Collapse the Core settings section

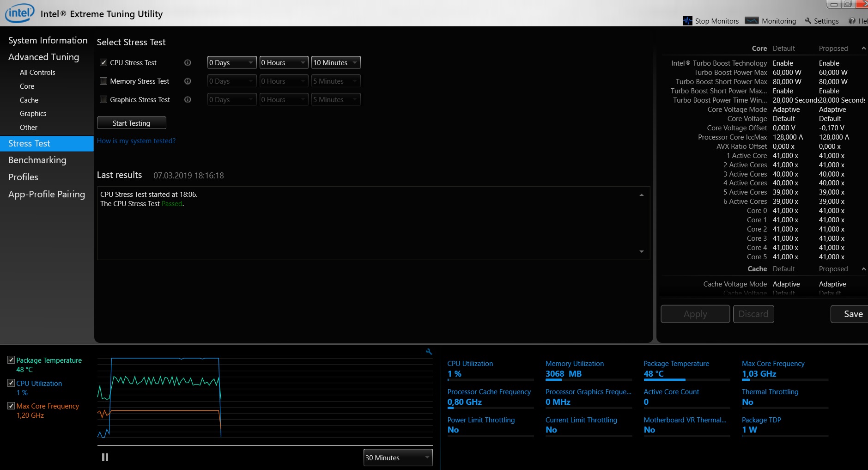coord(863,49)
